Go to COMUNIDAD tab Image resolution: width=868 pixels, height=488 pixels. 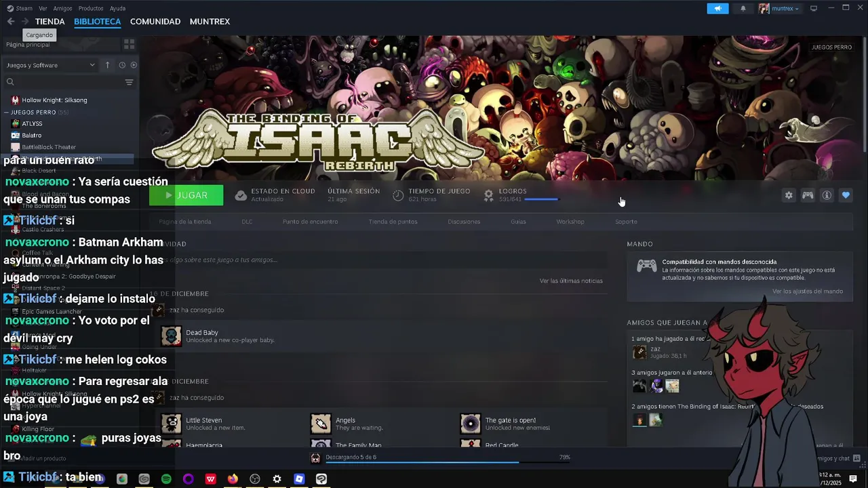pos(155,22)
